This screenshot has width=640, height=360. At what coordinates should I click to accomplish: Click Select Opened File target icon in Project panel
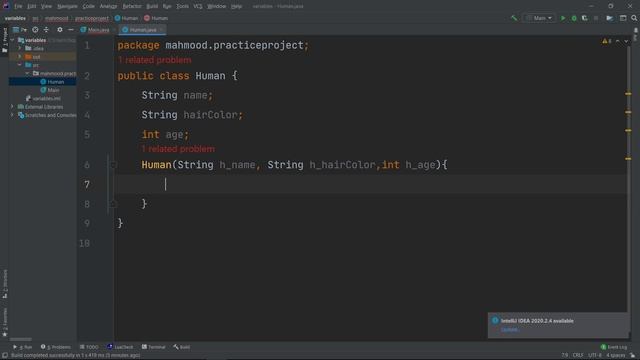pos(35,30)
